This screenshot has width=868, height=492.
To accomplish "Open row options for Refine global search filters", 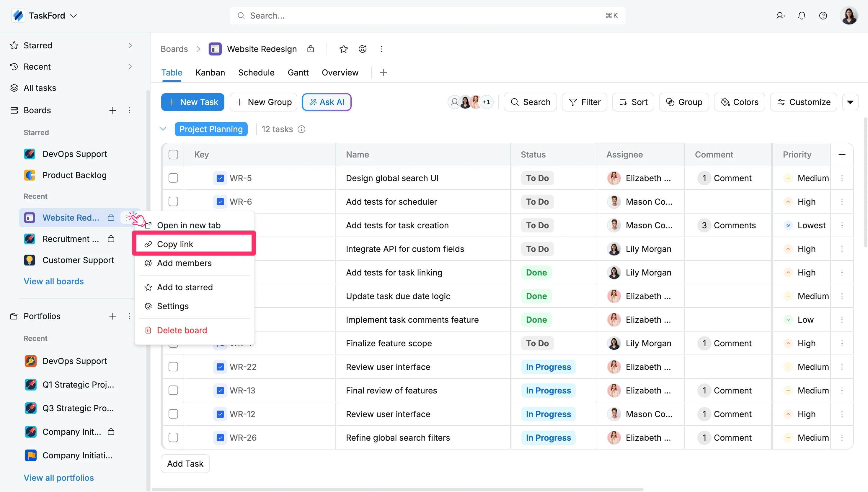I will click(842, 438).
